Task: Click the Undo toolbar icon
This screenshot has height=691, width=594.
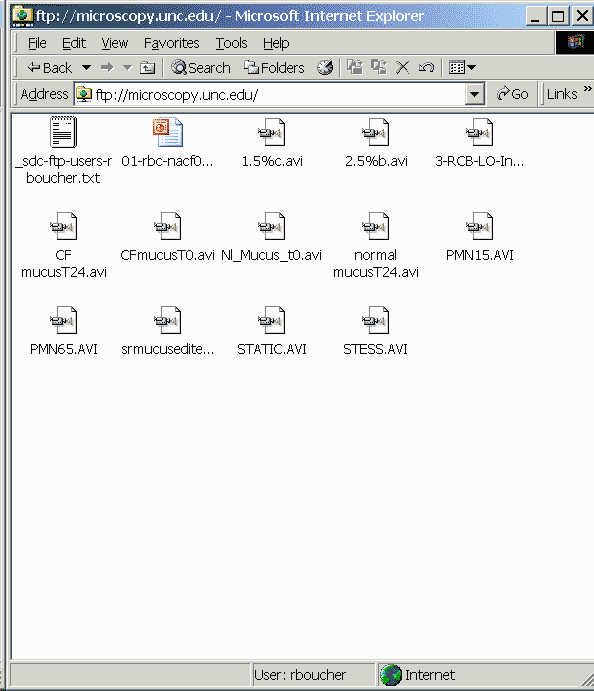Action: point(427,67)
